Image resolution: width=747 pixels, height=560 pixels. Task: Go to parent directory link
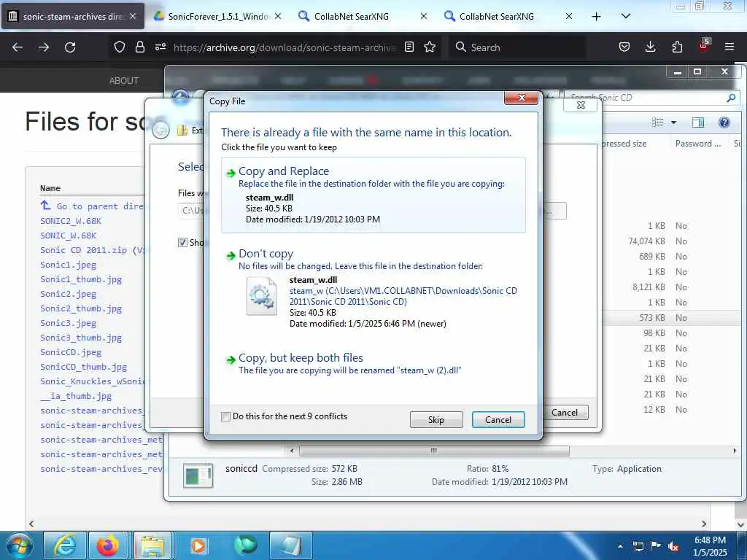92,206
